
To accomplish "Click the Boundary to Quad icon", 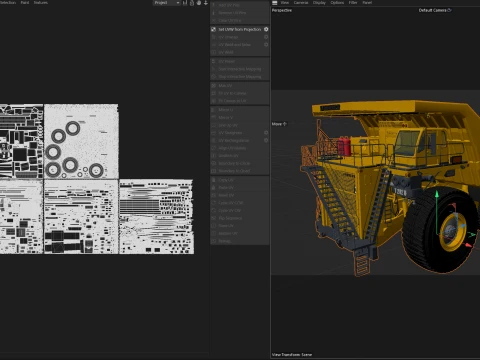I will 214,171.
